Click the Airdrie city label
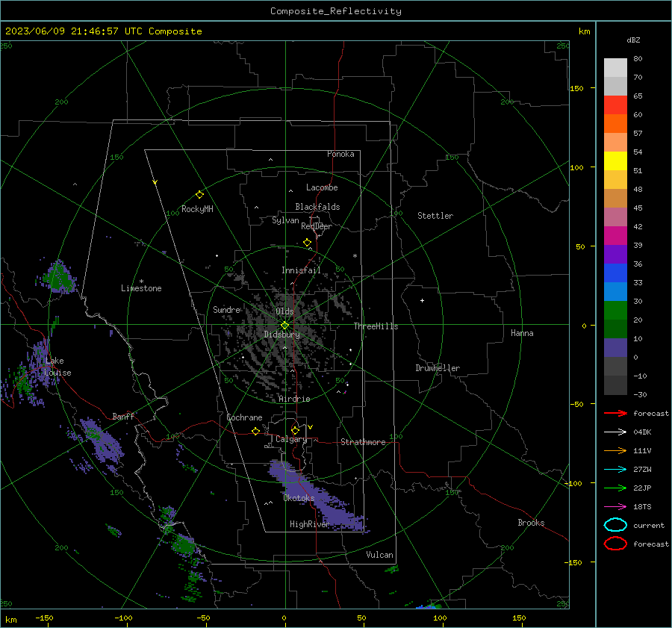This screenshot has width=672, height=628. pyautogui.click(x=294, y=399)
